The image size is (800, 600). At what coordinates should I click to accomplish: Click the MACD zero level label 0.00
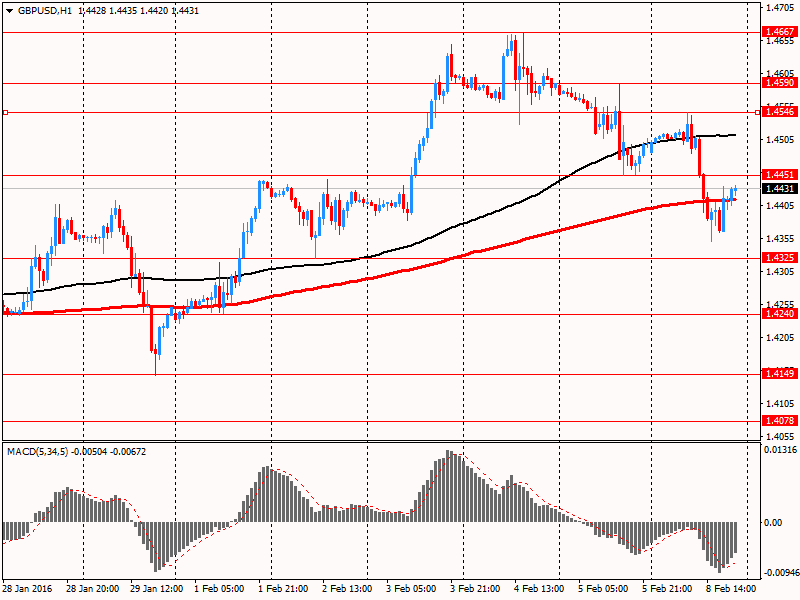773,522
